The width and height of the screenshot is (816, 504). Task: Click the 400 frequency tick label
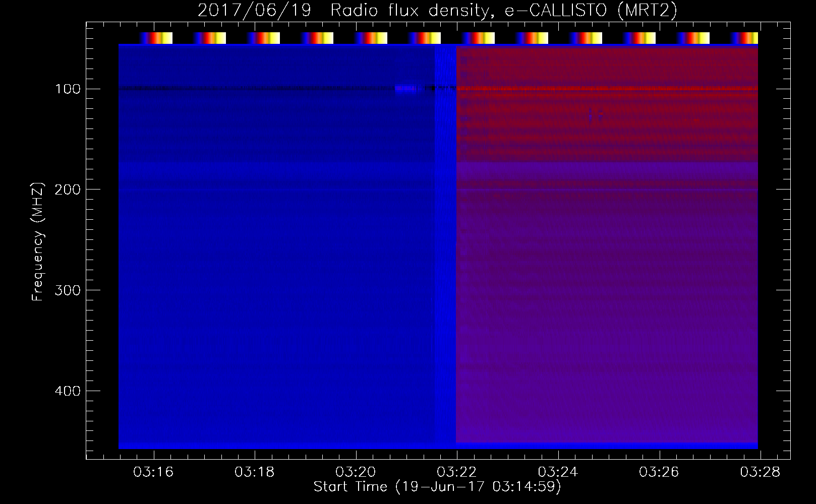coord(68,391)
